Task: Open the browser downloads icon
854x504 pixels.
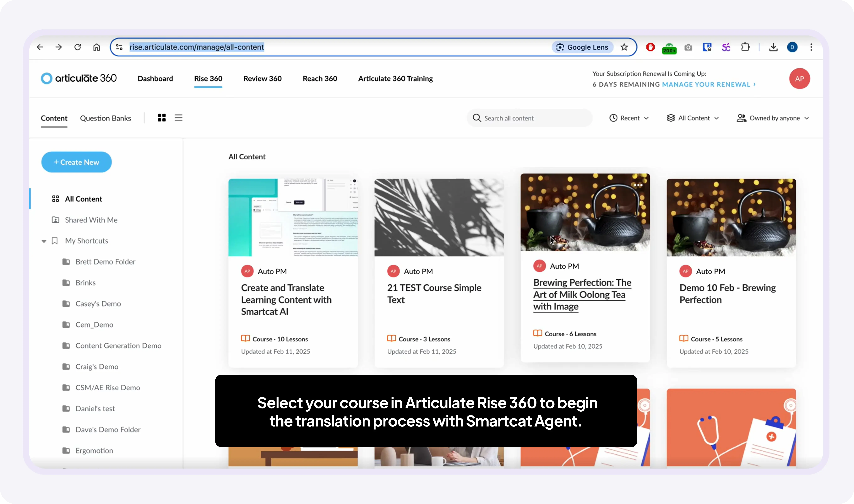Action: (773, 47)
